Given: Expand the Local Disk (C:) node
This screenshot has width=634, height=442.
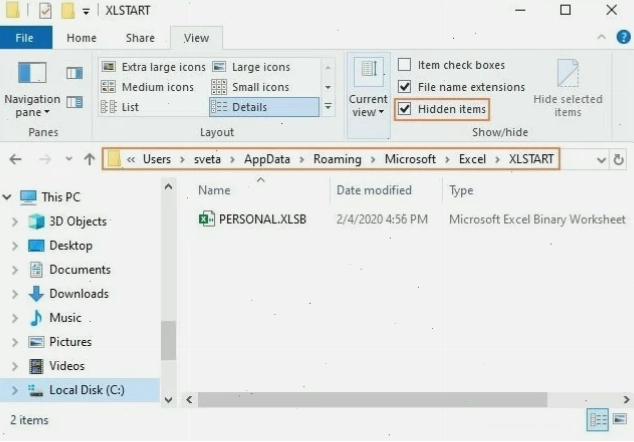Looking at the screenshot, I should [15, 390].
